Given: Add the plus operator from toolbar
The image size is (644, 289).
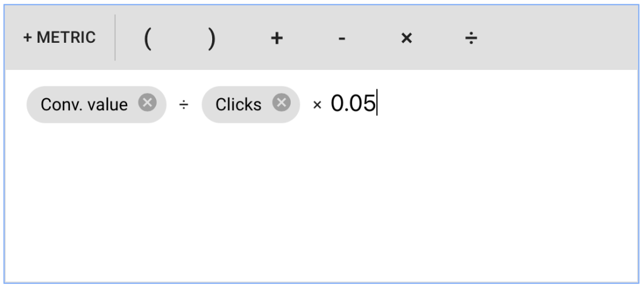Looking at the screenshot, I should point(277,38).
